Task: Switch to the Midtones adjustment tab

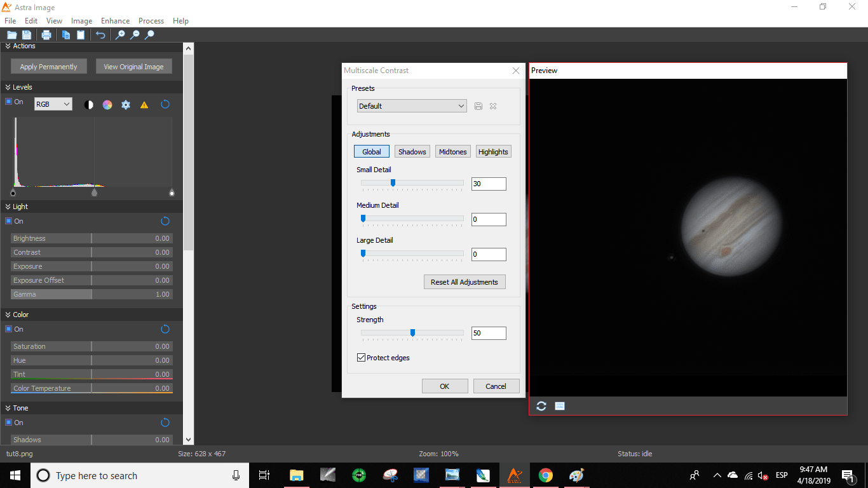Action: (x=453, y=152)
